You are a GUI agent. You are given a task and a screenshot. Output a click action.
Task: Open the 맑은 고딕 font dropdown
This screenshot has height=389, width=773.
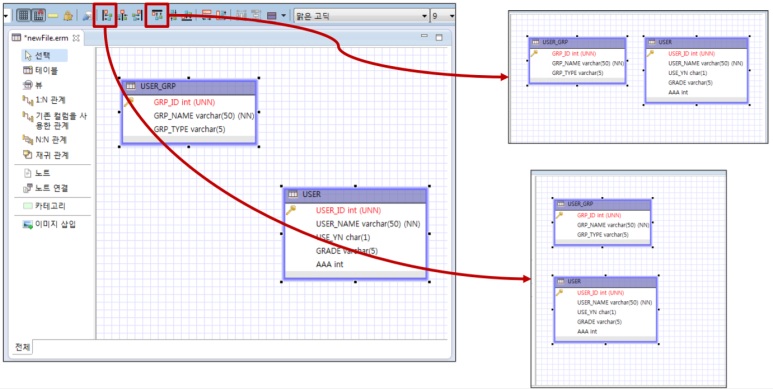point(361,16)
